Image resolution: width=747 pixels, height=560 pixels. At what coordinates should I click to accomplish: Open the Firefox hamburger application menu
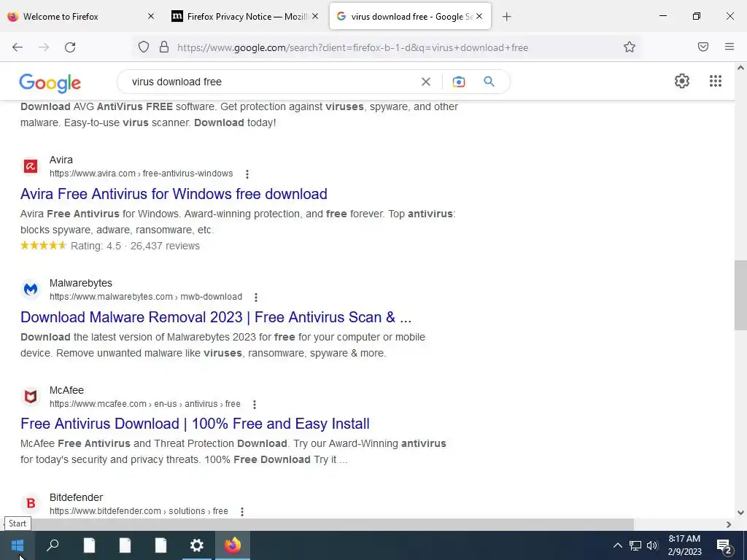click(x=729, y=47)
